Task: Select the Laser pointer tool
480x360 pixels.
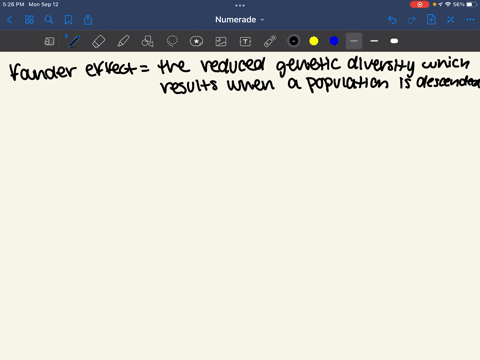Action: [270, 41]
